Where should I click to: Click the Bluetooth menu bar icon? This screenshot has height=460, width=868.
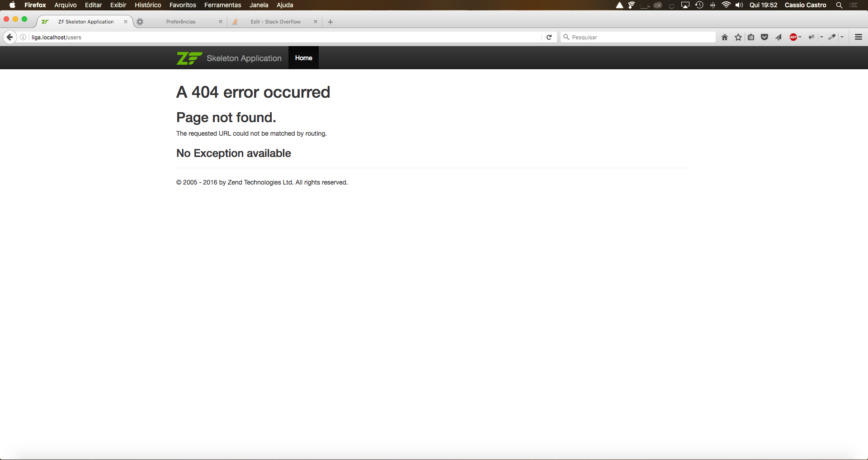[712, 5]
